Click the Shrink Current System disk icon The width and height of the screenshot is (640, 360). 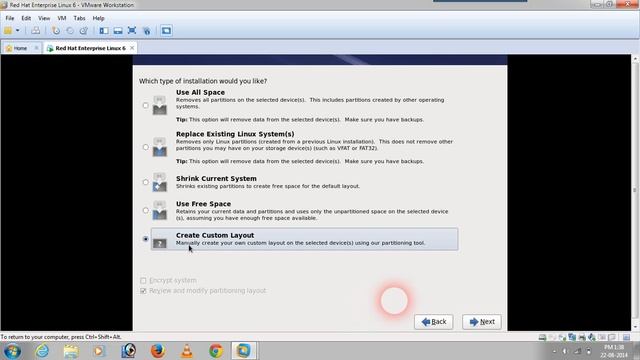tap(160, 182)
